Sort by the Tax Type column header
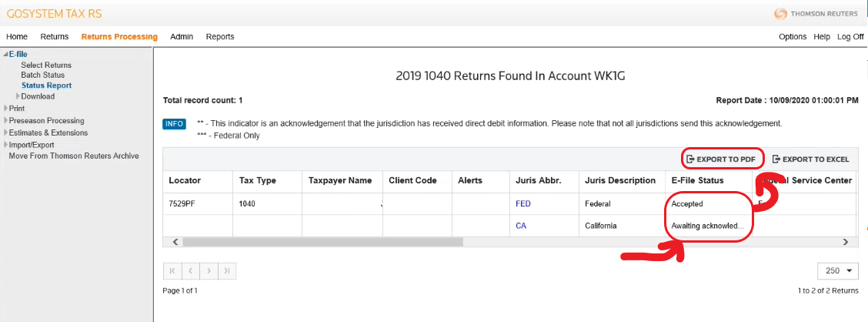 [x=267, y=181]
